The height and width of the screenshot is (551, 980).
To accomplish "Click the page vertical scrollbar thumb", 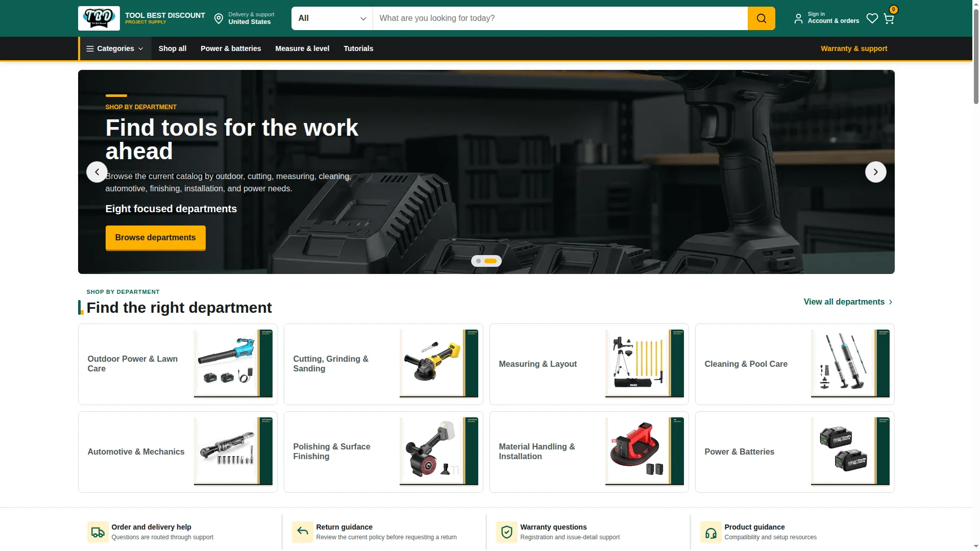I will 976,56.
